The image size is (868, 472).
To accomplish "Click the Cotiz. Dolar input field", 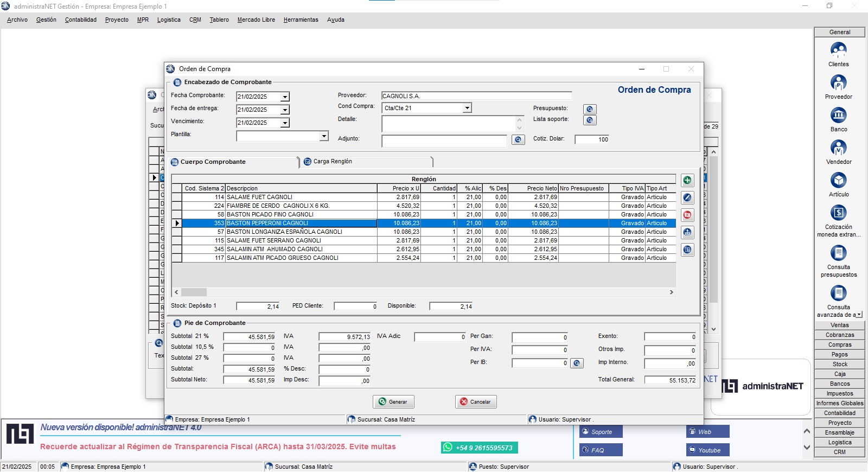I will pyautogui.click(x=592, y=139).
